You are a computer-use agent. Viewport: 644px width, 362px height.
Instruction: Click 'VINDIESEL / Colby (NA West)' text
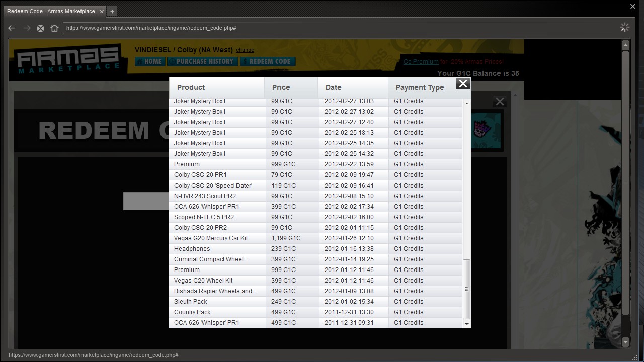coord(184,50)
